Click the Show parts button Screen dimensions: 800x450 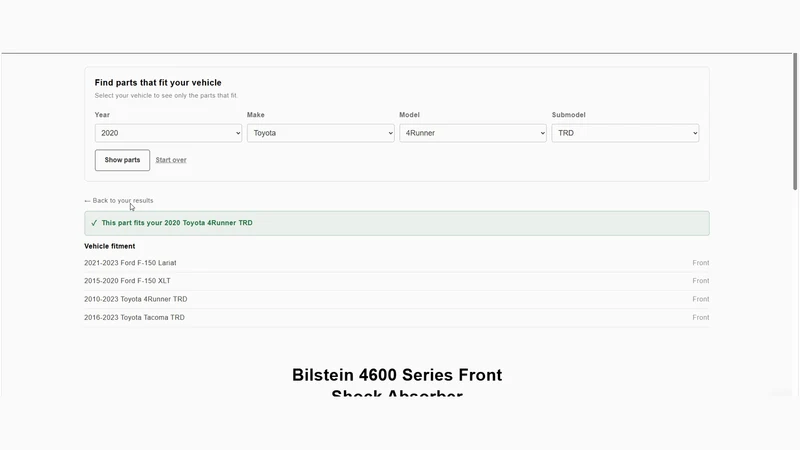[x=122, y=160]
